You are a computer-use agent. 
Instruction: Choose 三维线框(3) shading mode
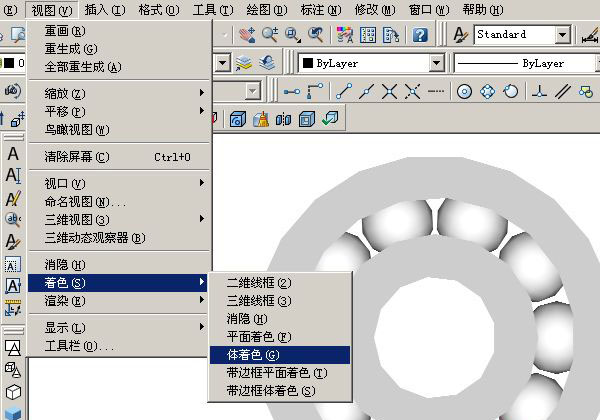280,301
